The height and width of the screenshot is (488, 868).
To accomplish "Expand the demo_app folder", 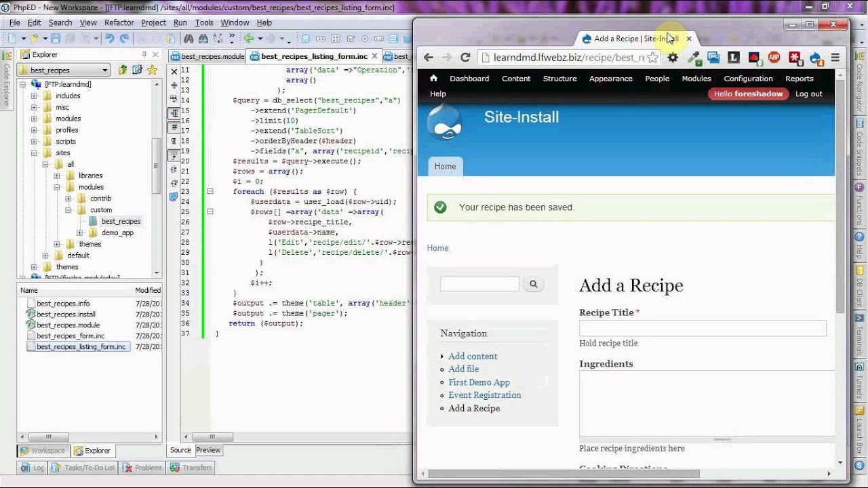I will click(x=79, y=232).
